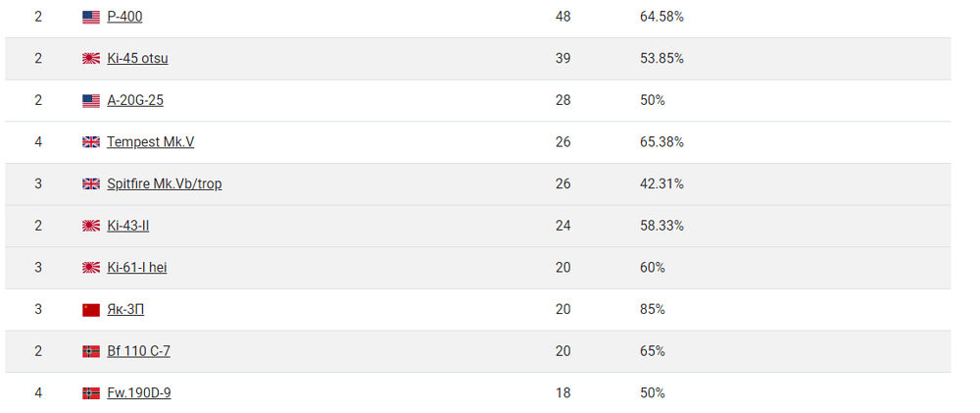This screenshot has height=413, width=980.
Task: Follow the Ki-61-I hei link
Action: tap(137, 268)
